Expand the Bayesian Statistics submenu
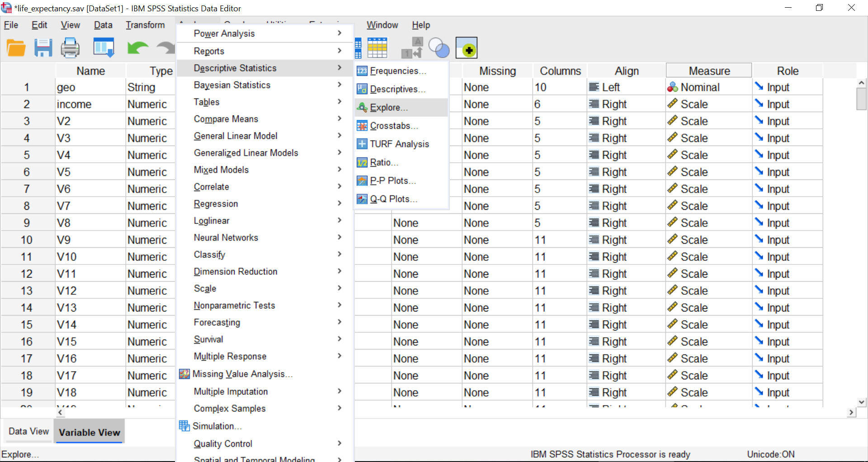The width and height of the screenshot is (868, 462). pos(264,85)
